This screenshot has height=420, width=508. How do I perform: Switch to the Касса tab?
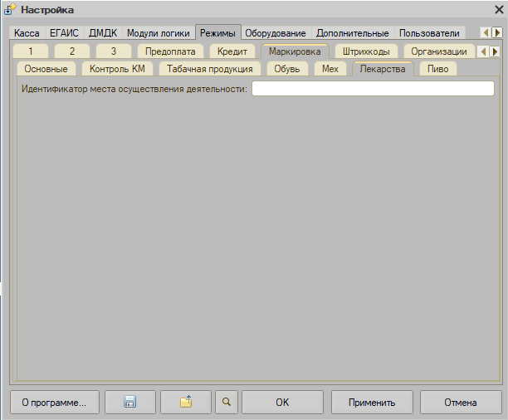pyautogui.click(x=27, y=33)
